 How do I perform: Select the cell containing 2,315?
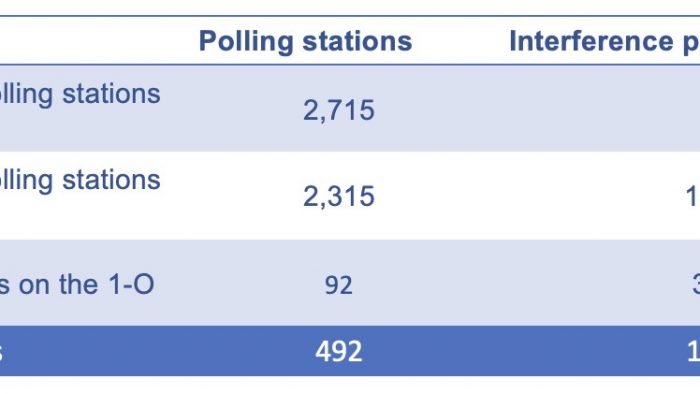tap(339, 196)
